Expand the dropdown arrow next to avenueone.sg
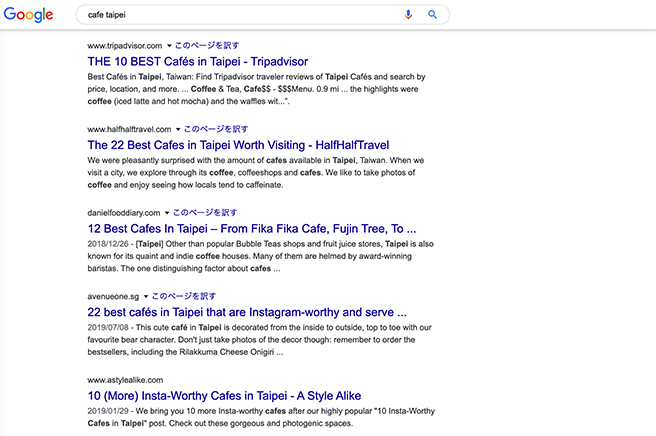This screenshot has height=436, width=656. click(146, 297)
